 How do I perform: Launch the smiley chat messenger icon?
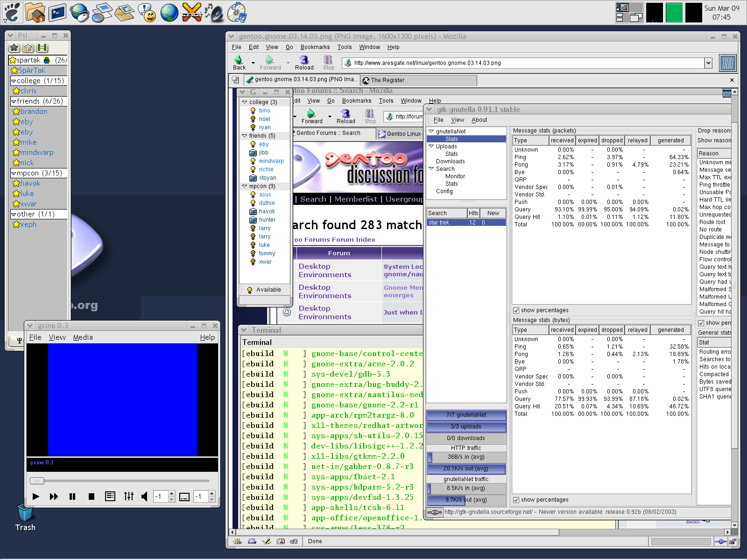click(x=147, y=13)
